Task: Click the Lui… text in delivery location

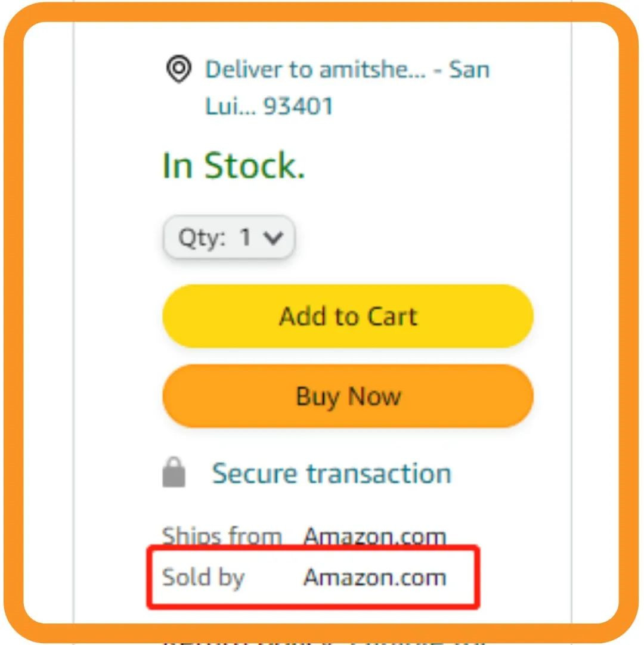Action: pyautogui.click(x=230, y=106)
